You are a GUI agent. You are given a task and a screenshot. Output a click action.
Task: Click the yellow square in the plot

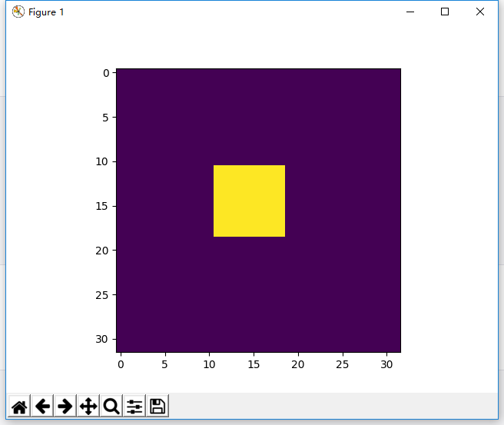tap(249, 201)
